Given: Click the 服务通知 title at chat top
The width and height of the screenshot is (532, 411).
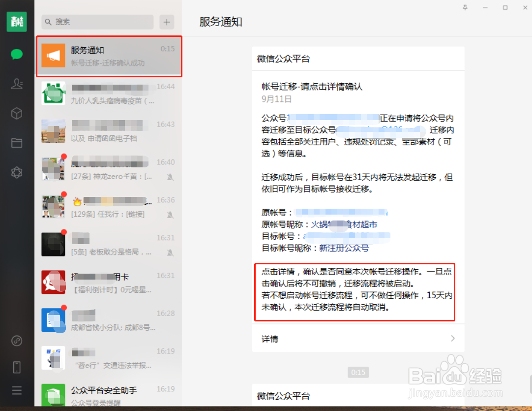Looking at the screenshot, I should coord(221,22).
